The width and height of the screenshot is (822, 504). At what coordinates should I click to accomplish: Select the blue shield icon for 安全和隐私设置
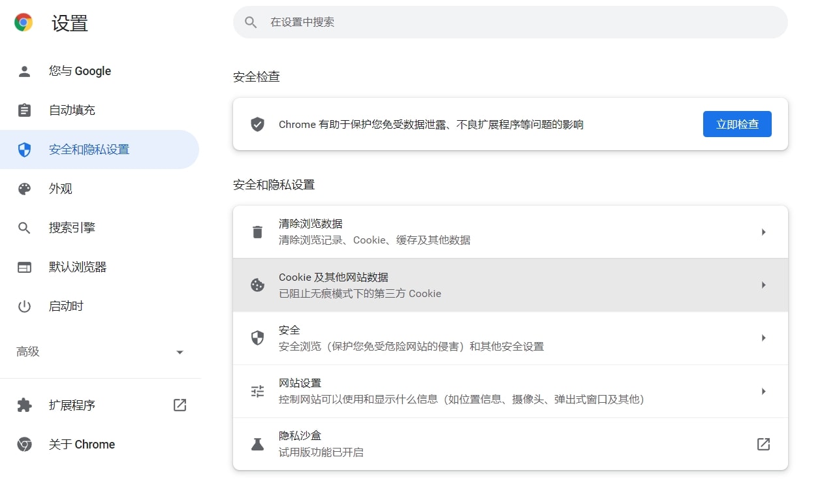tap(24, 149)
